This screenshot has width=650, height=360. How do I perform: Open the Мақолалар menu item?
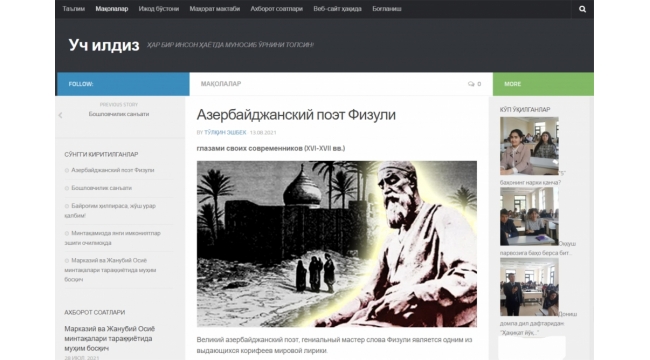click(x=112, y=9)
